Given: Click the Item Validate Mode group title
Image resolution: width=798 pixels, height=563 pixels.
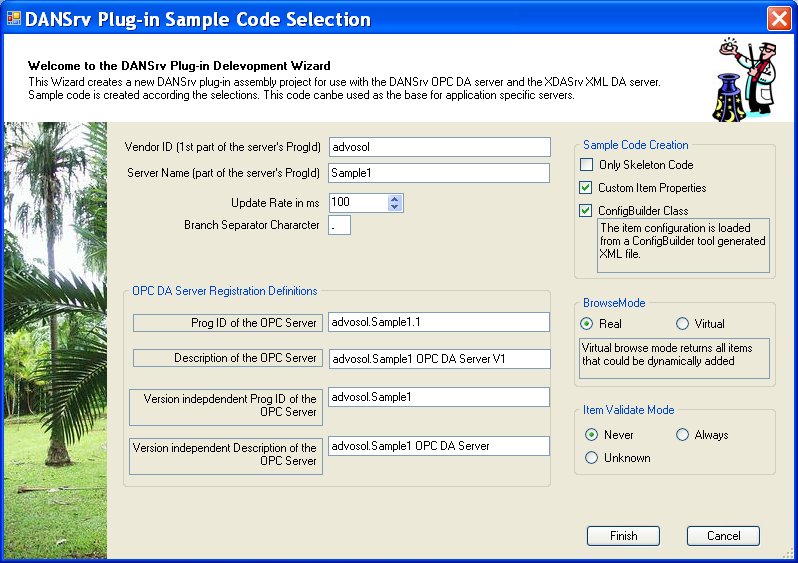Looking at the screenshot, I should (629, 409).
